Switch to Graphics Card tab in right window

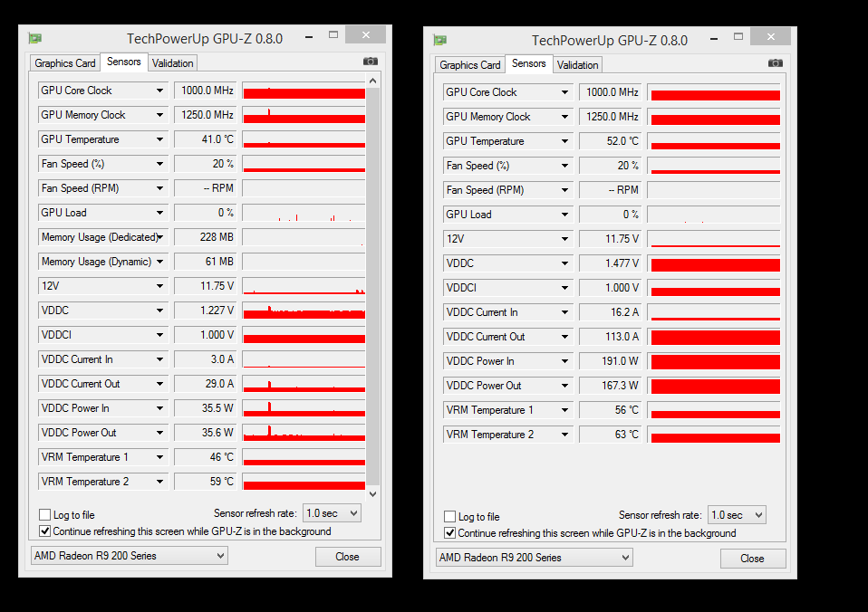click(x=470, y=65)
